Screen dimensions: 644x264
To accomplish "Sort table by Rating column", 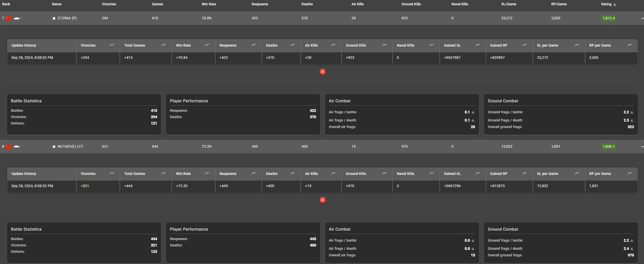I will (609, 4).
